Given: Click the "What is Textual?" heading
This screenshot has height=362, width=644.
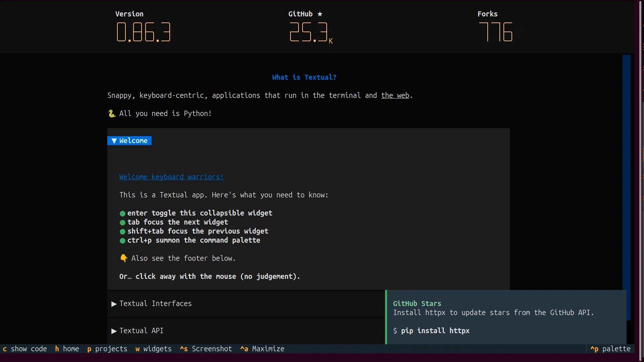Looking at the screenshot, I should (x=304, y=77).
